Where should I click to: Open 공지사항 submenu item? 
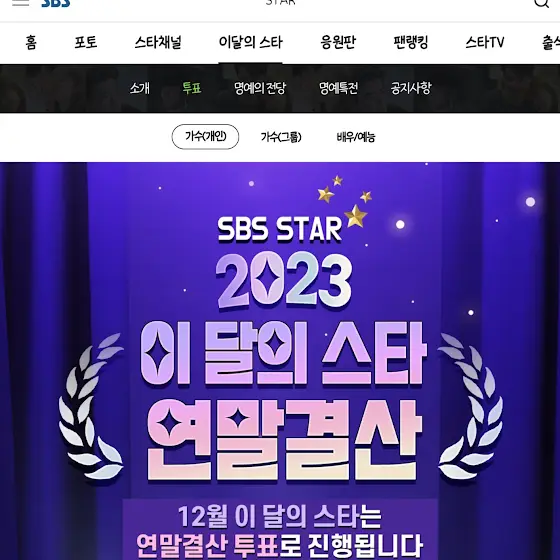411,88
